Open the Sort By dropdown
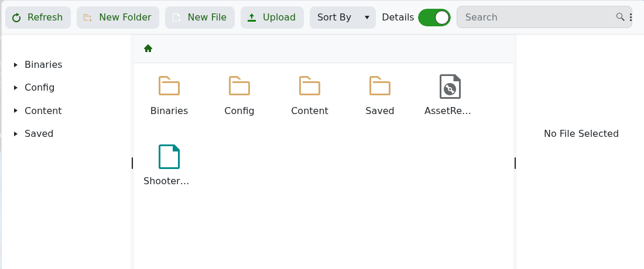The image size is (644, 269). (x=342, y=18)
